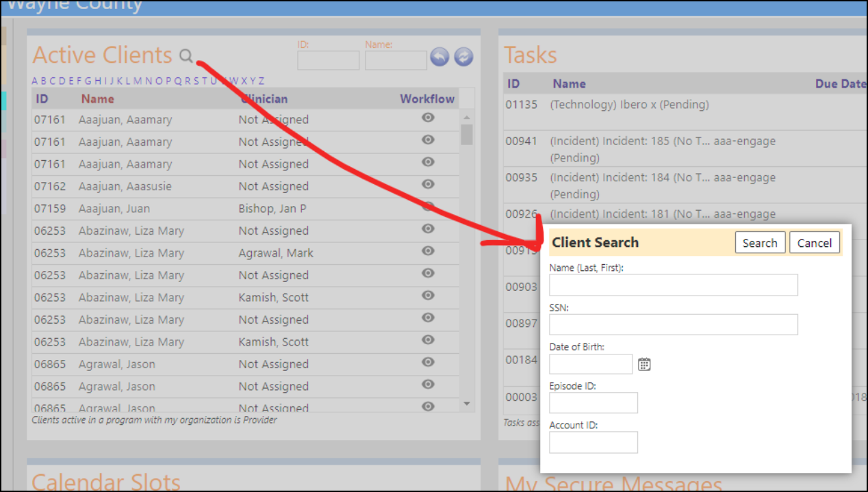Focus the SSN field
This screenshot has width=868, height=492.
click(x=674, y=324)
